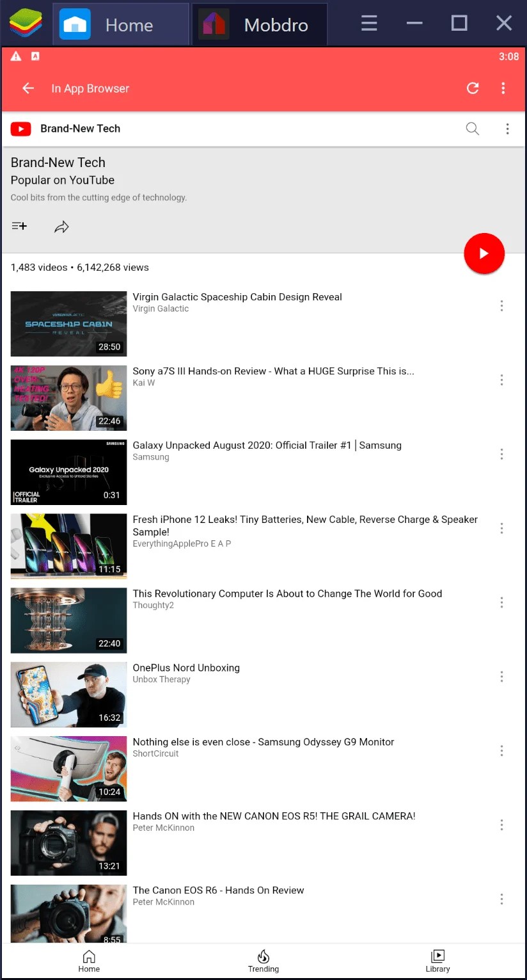The width and height of the screenshot is (527, 980).
Task: Click '1,483 videos • 6,142,268 views' text
Action: click(80, 268)
